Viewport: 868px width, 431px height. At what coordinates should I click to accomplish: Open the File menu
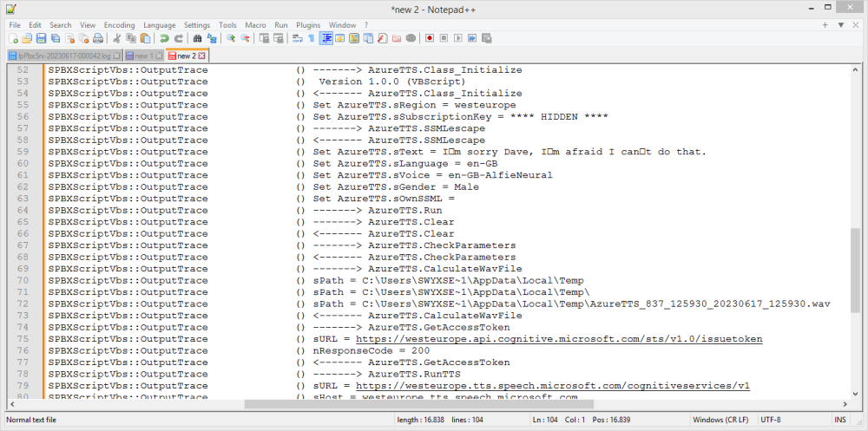point(15,25)
